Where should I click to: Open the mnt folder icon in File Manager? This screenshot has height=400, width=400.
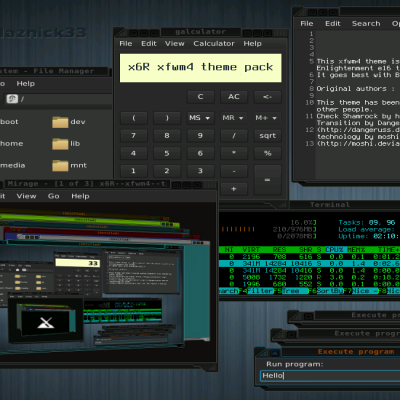pyautogui.click(x=60, y=166)
